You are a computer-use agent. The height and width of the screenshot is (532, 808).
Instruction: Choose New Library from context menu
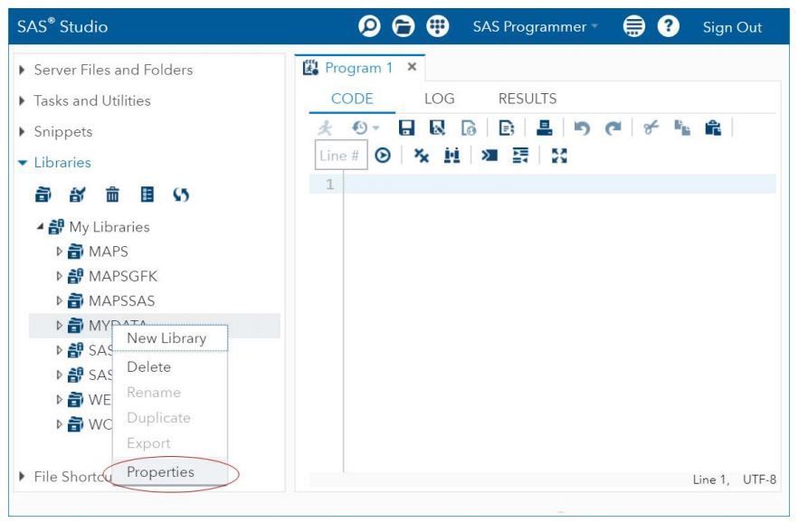170,338
